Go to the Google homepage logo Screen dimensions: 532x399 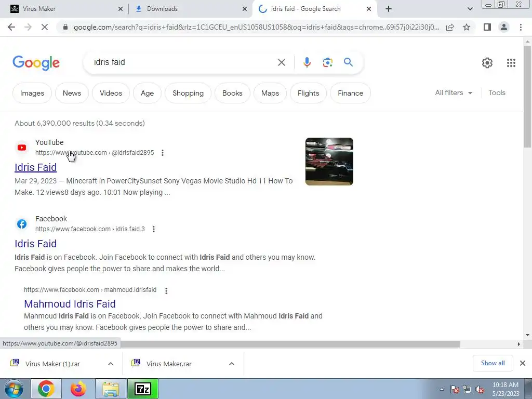(36, 63)
